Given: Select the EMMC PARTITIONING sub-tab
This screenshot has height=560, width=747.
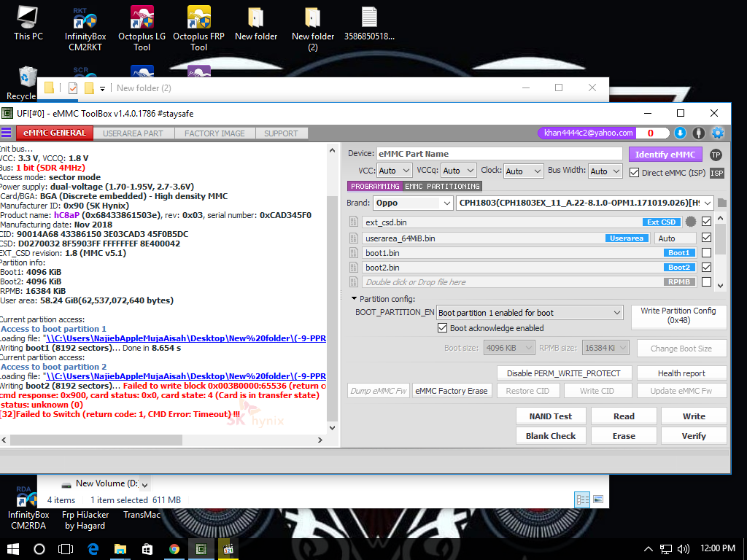Looking at the screenshot, I should coord(442,186).
